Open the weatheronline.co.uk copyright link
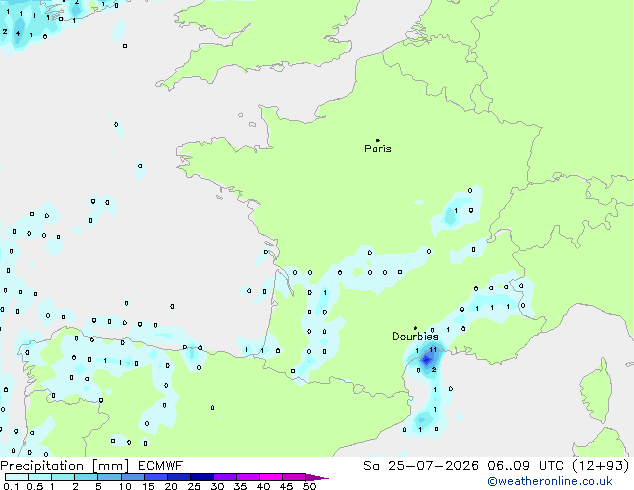This screenshot has height=490, width=634. click(x=550, y=481)
